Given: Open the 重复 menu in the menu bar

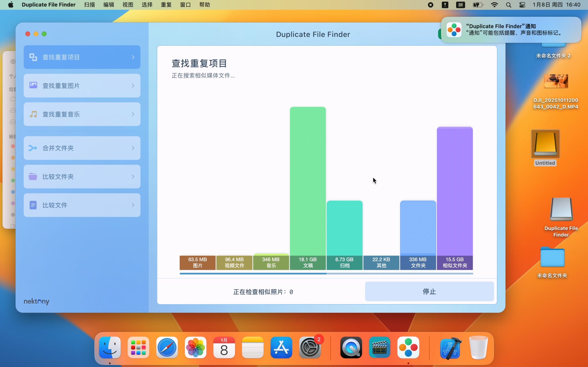Looking at the screenshot, I should click(166, 5).
